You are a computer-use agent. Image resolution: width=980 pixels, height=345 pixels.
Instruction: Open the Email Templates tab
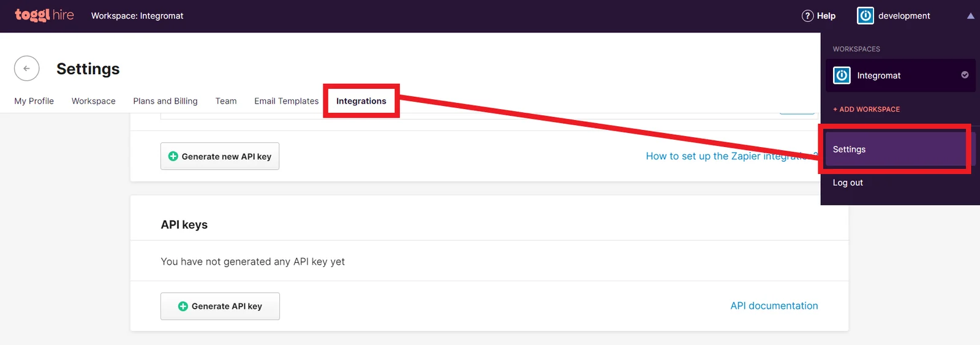coord(287,101)
